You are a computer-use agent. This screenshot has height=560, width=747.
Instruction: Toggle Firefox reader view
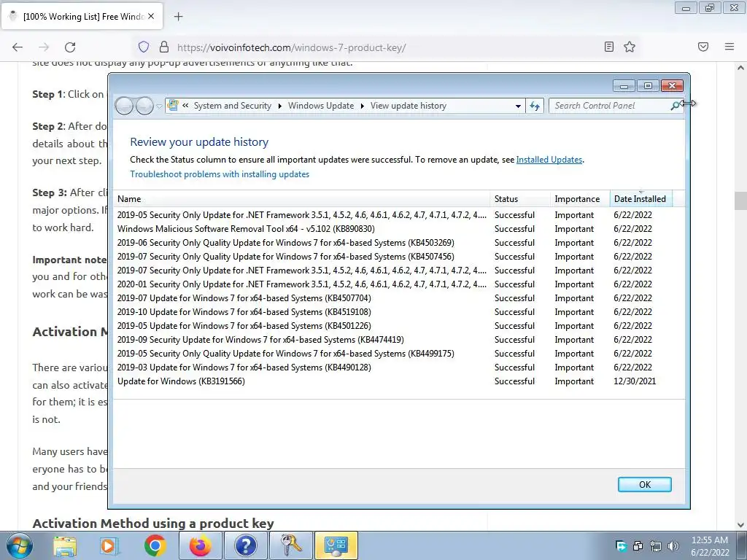[609, 47]
